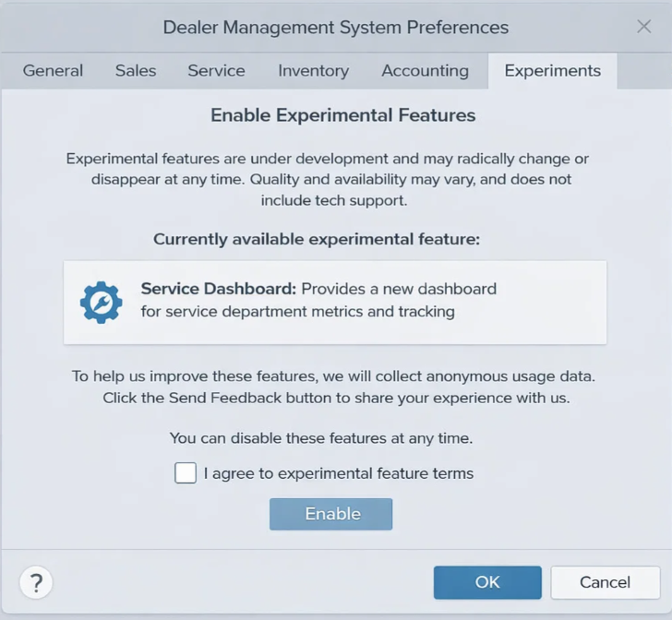Click the dialog title "Dealer Management System Preferences"
Image resolution: width=672 pixels, height=620 pixels.
tap(336, 28)
